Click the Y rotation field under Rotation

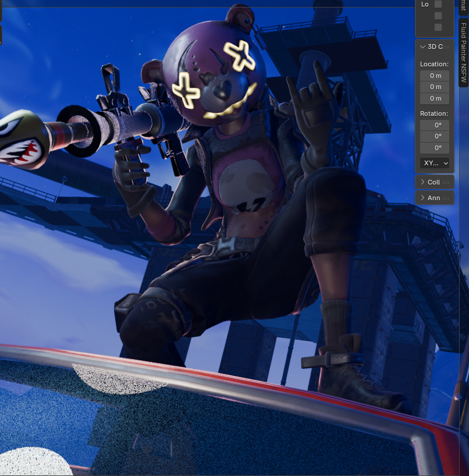[435, 136]
